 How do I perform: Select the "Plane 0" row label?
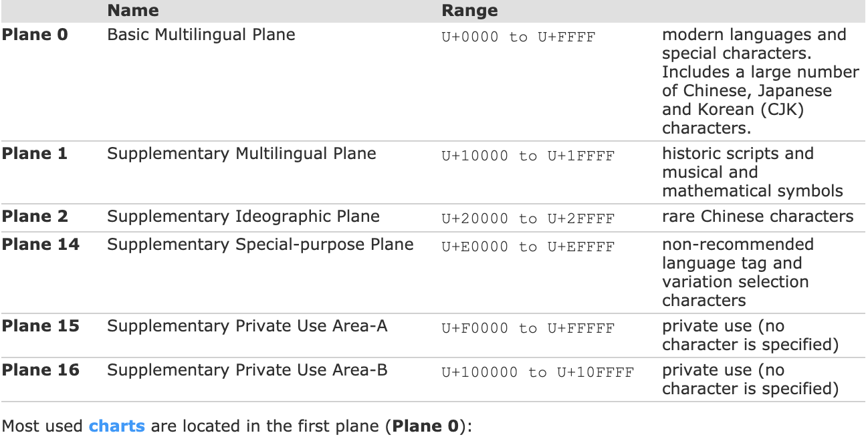pyautogui.click(x=35, y=35)
